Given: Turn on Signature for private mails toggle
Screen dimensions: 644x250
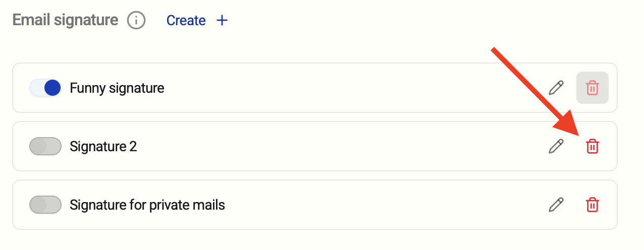Looking at the screenshot, I should click(x=45, y=205).
